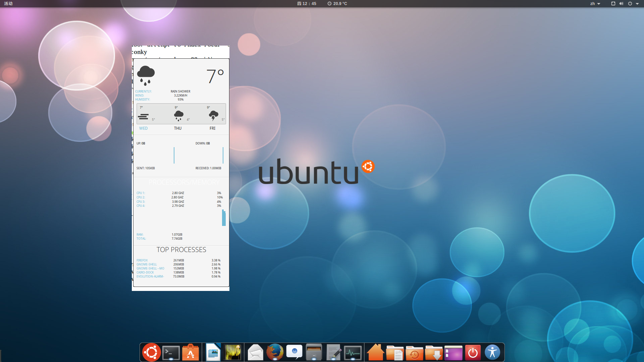The height and width of the screenshot is (362, 644).
Task: Click the CPU 1: label
Action: point(141,193)
